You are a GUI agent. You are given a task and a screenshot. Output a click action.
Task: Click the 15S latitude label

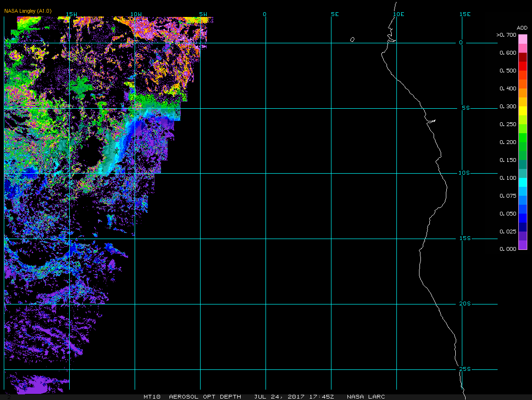coord(465,239)
